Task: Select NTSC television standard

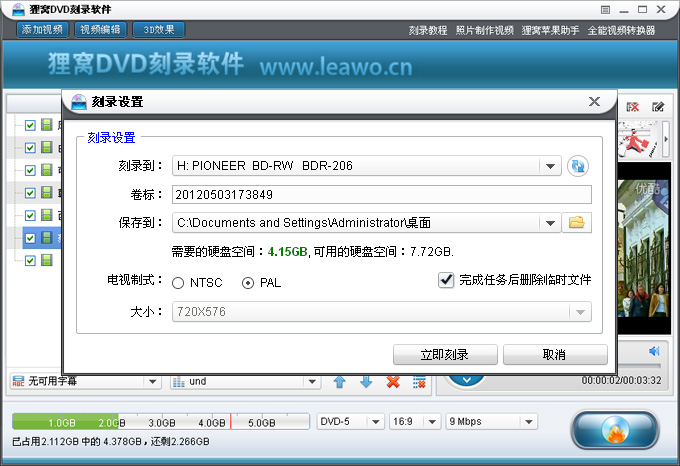Action: tap(178, 283)
